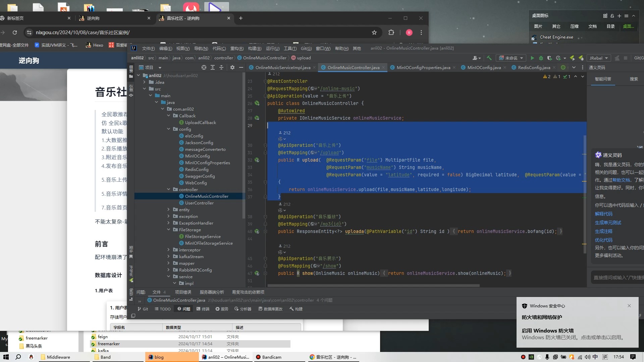Open Windows Start menu
This screenshot has width=644, height=362.
(6, 357)
